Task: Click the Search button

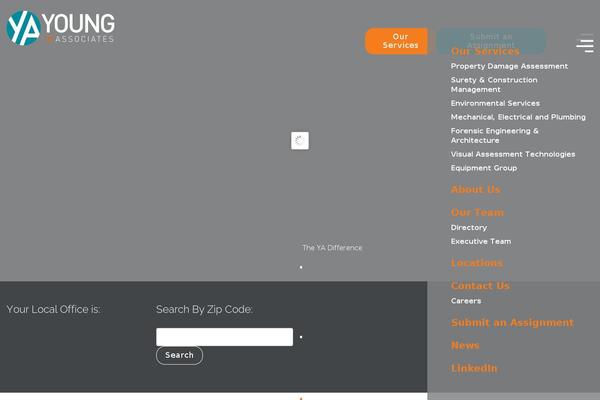Action: 179,355
